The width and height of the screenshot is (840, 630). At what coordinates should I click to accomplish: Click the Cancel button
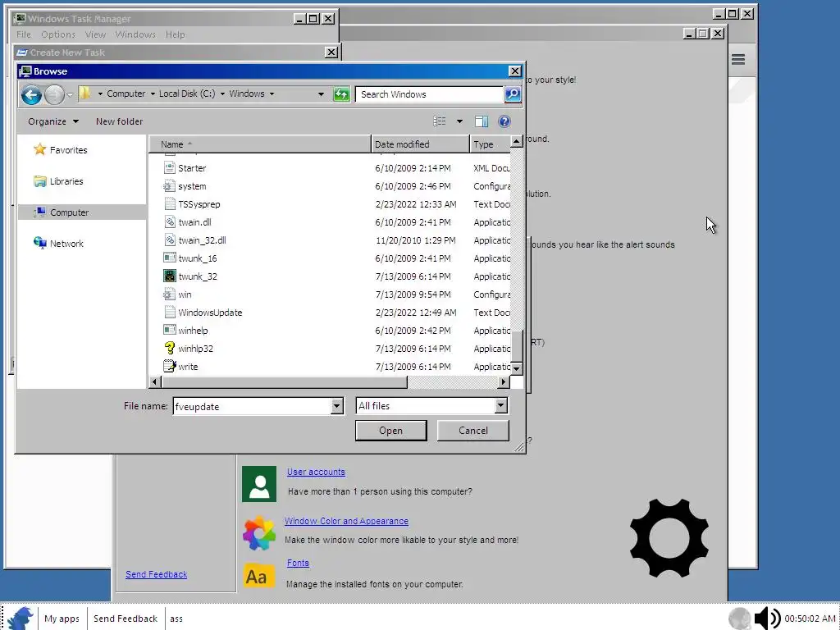[x=473, y=430]
